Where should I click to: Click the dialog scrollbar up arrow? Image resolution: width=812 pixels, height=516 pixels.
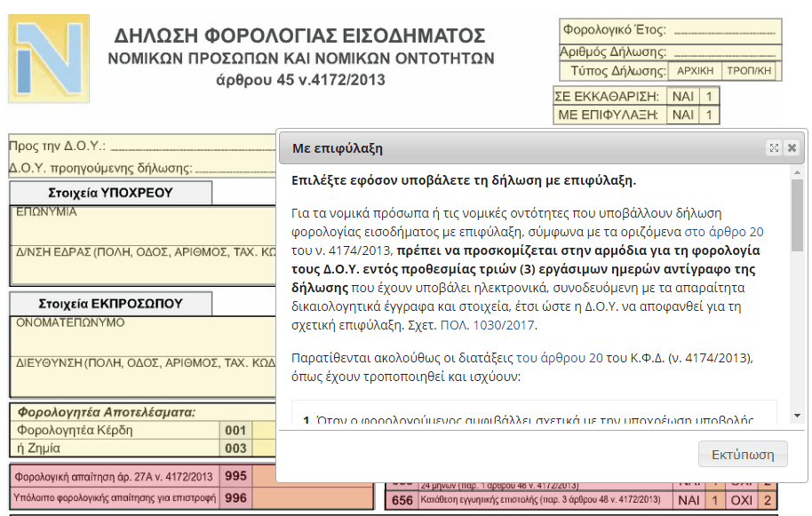[797, 171]
